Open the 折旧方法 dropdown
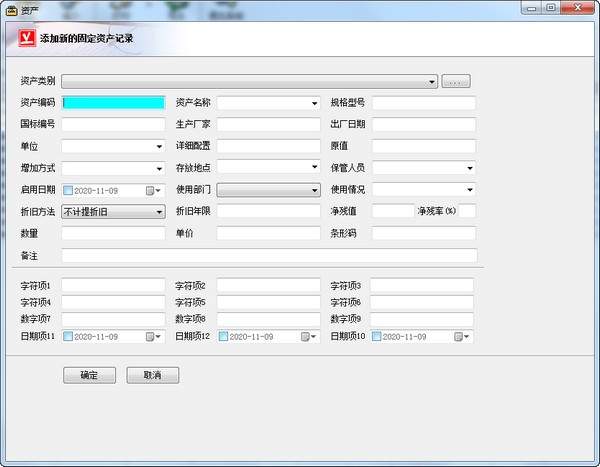600x467 pixels. click(159, 212)
